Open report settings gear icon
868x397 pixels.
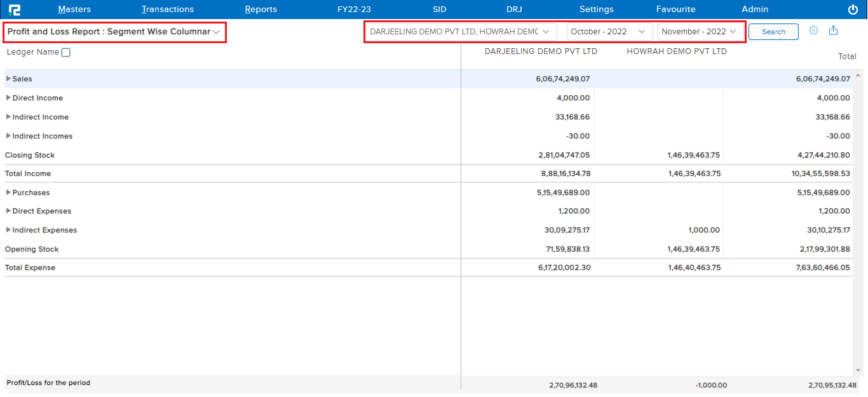[x=813, y=30]
